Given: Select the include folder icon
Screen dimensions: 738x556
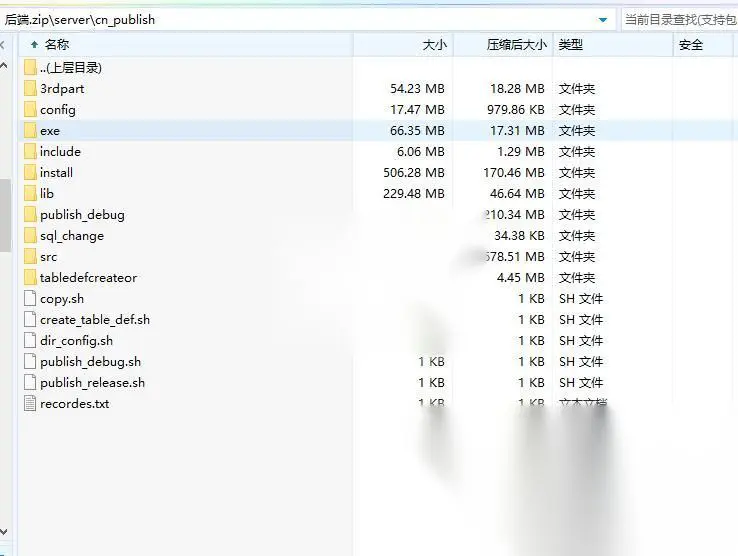Looking at the screenshot, I should 30,152.
